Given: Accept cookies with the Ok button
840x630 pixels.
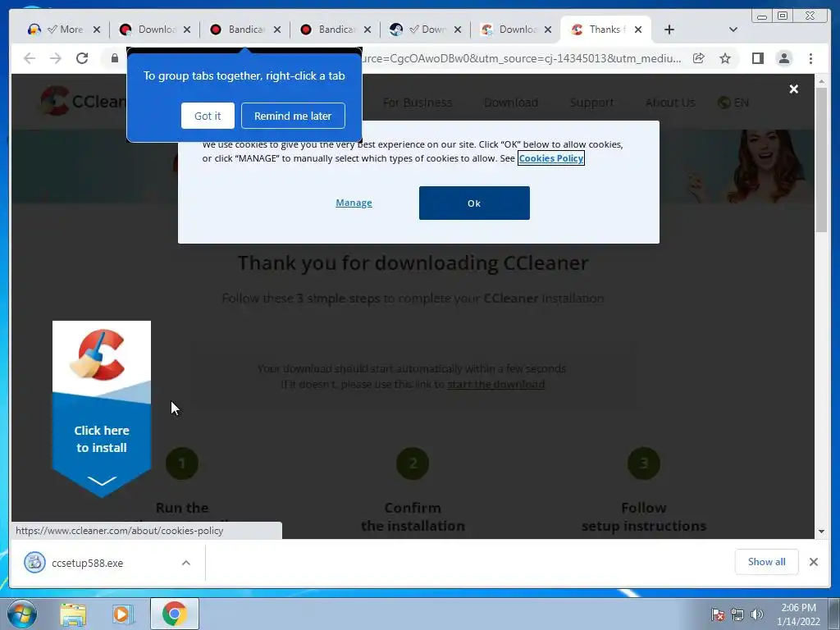Looking at the screenshot, I should point(474,203).
